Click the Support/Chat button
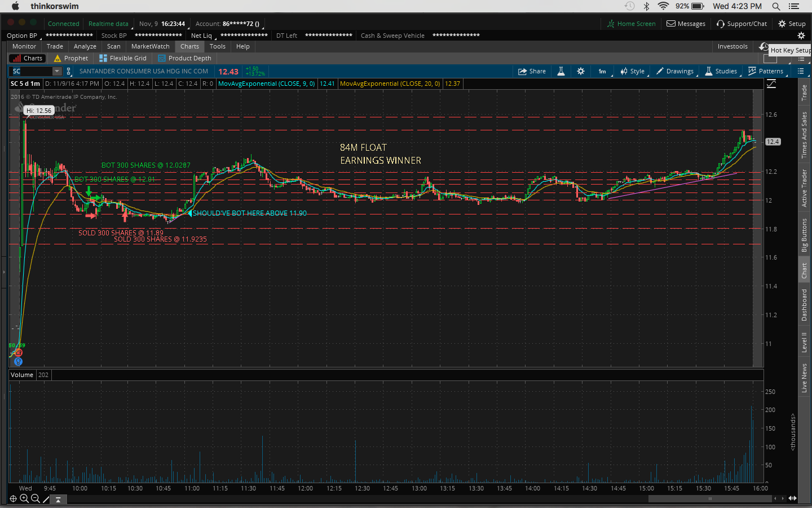 click(742, 24)
